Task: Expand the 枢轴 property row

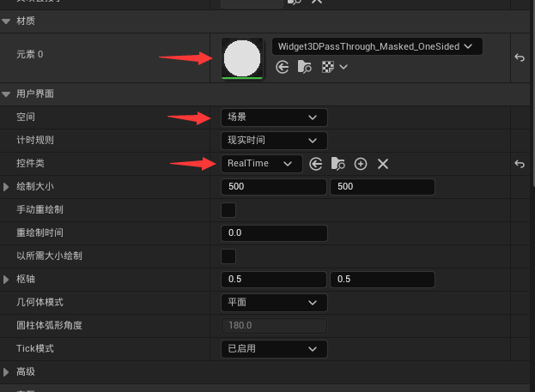Action: coord(6,280)
